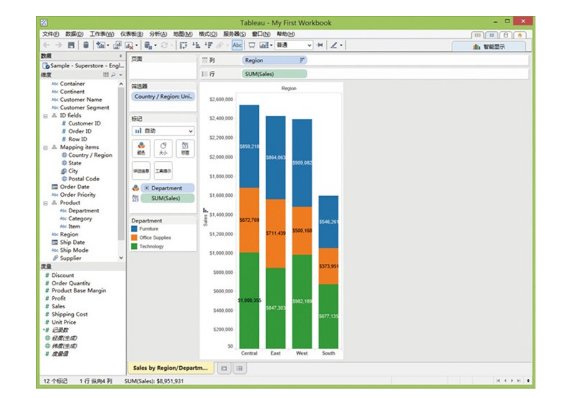Open the mark type dropdown in Marks card
The height and width of the screenshot is (398, 576).
(163, 131)
